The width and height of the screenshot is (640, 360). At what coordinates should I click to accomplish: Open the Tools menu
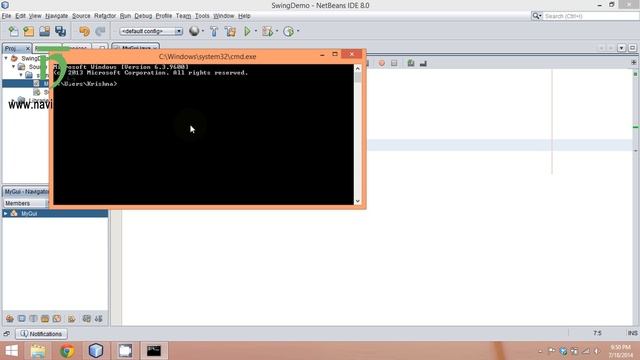click(x=202, y=16)
